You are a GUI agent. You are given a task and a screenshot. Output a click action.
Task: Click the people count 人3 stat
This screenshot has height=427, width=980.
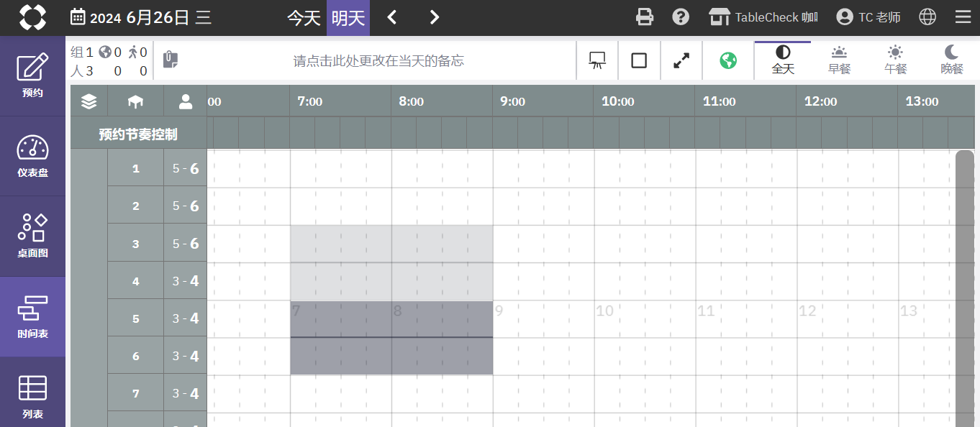tap(82, 70)
